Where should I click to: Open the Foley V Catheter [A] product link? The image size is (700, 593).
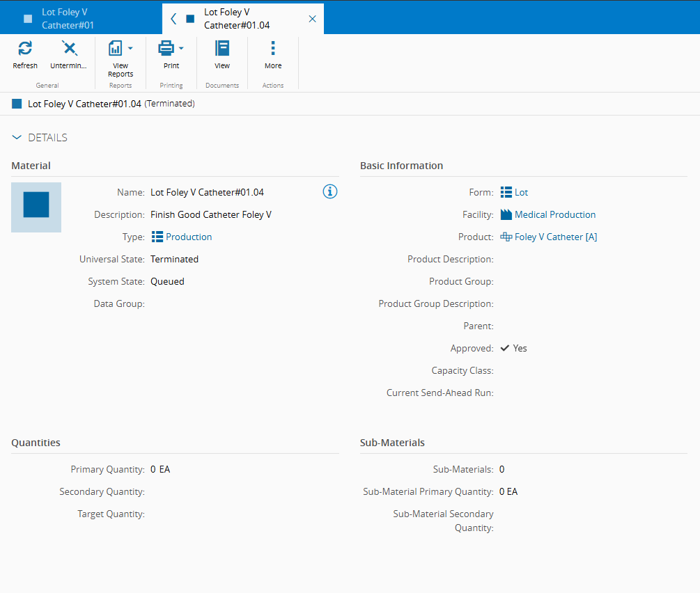pyautogui.click(x=555, y=237)
